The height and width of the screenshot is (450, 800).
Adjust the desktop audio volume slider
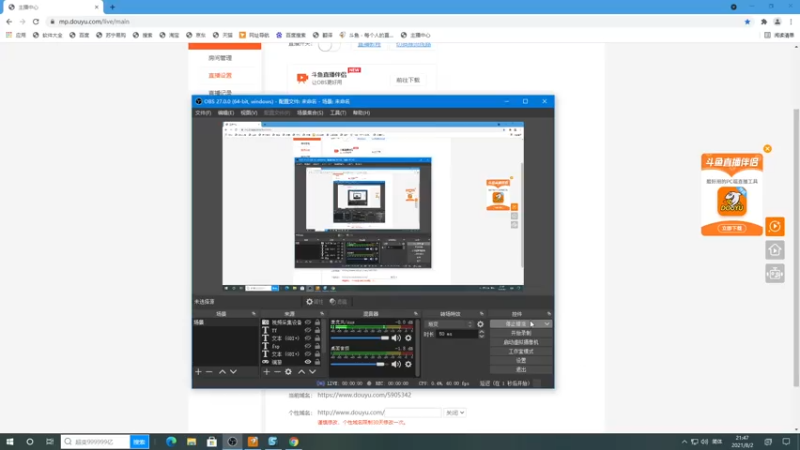(x=358, y=364)
